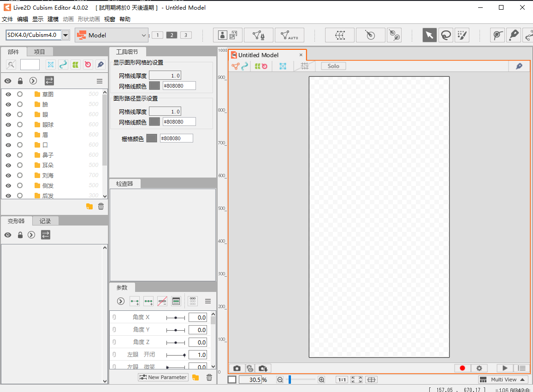Click zoom out magnifier icon
This screenshot has height=392, width=533.
[280, 380]
